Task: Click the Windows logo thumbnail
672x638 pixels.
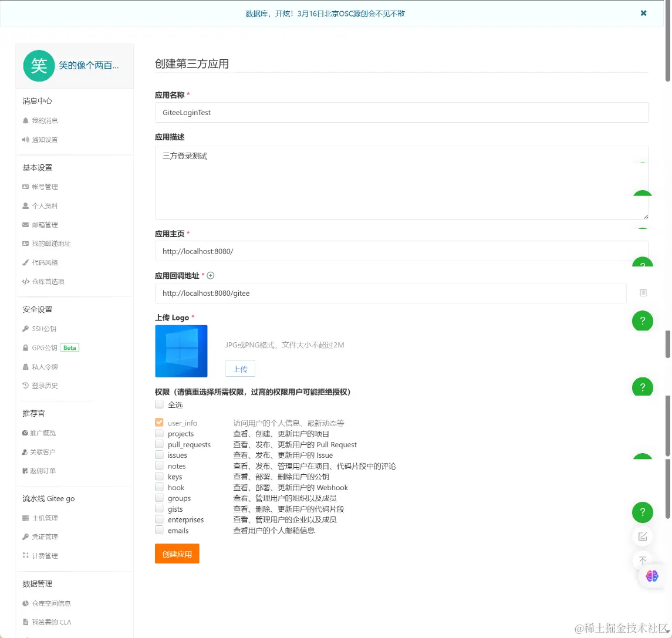Action: (x=181, y=351)
